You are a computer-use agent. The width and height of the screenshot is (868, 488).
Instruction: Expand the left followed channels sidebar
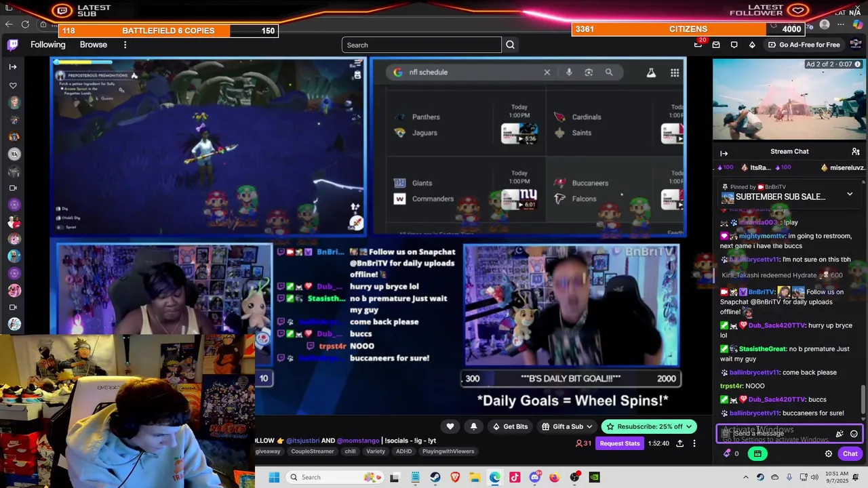[x=13, y=66]
